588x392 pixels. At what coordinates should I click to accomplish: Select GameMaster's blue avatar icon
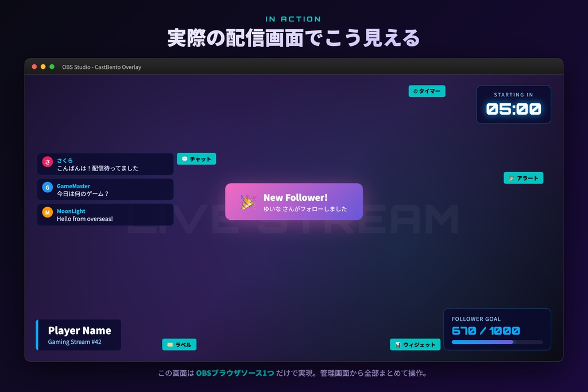pos(47,187)
